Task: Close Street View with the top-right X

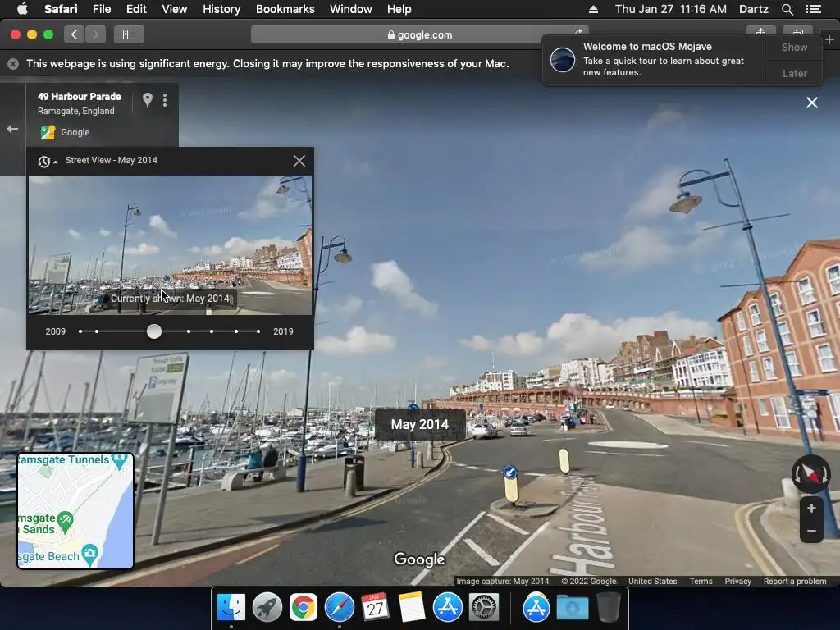Action: (812, 103)
